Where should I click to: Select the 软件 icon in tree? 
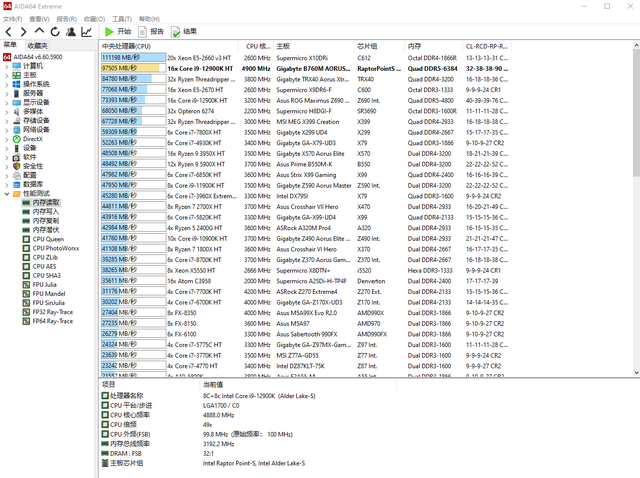coord(16,157)
